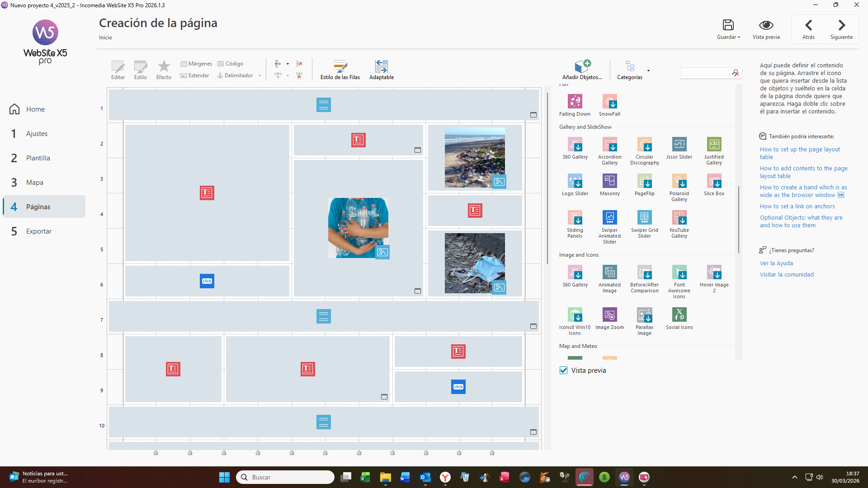This screenshot has width=868, height=488.
Task: Click the Windows Start button
Action: (224, 477)
